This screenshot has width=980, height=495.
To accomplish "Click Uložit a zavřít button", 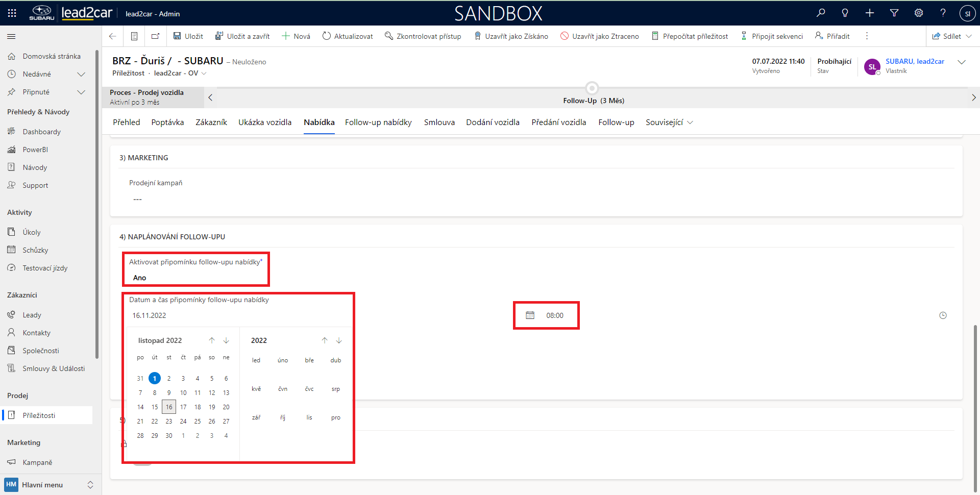I will pos(242,36).
